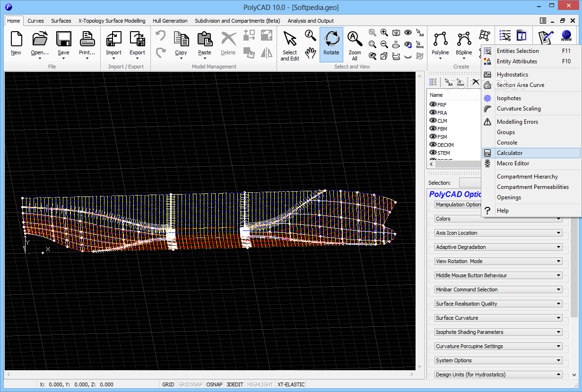
Task: Toggle XT-ELASTIC in status bar
Action: [x=291, y=384]
